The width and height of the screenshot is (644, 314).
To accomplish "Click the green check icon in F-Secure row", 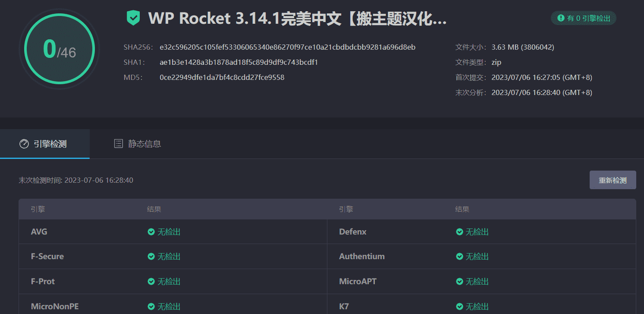I will (x=151, y=257).
